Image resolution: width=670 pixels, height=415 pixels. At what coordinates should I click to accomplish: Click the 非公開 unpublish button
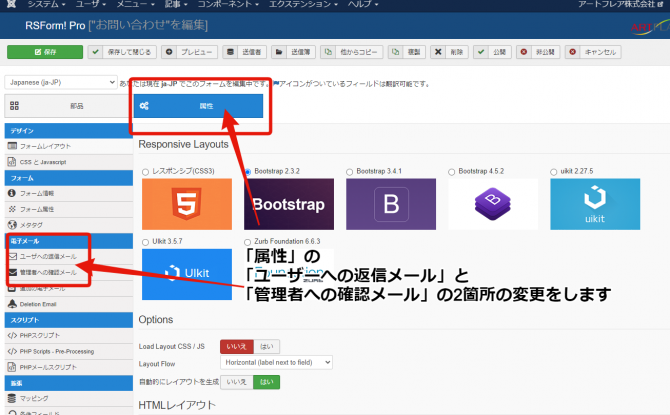tap(538, 52)
